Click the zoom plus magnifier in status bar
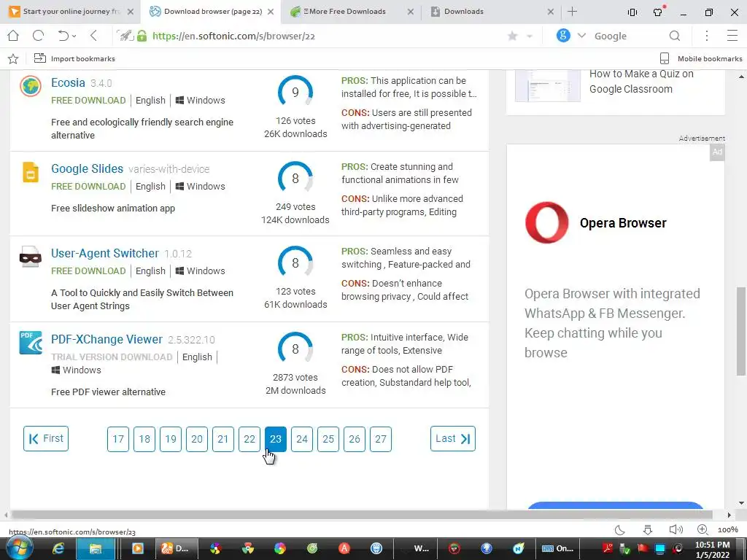Viewport: 747px width, 560px height. click(703, 529)
